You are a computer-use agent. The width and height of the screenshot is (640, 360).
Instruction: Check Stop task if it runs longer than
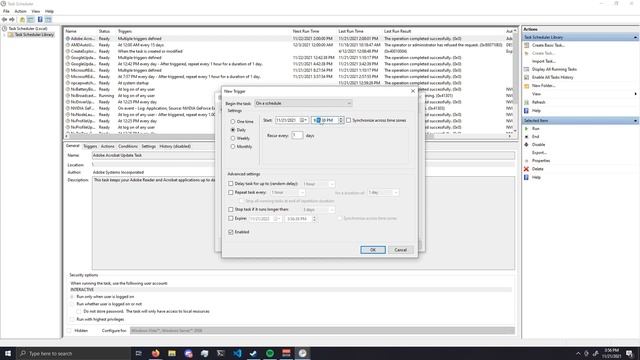click(x=231, y=209)
